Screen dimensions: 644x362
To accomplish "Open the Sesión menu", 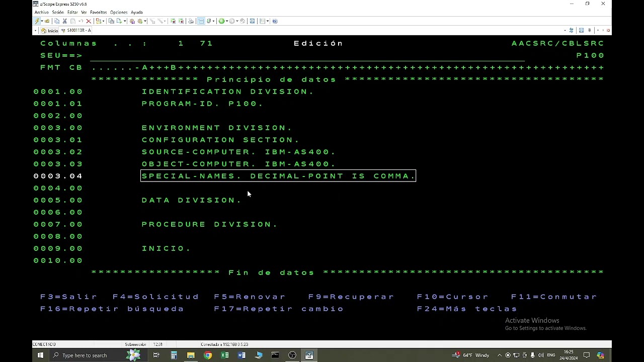I will [x=58, y=12].
